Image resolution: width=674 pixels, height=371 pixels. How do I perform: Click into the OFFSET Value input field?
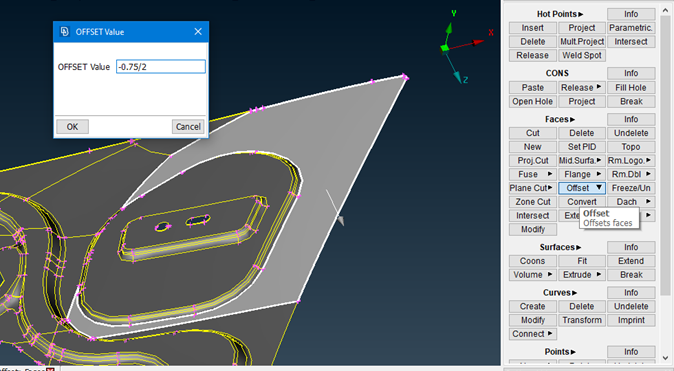pos(161,67)
